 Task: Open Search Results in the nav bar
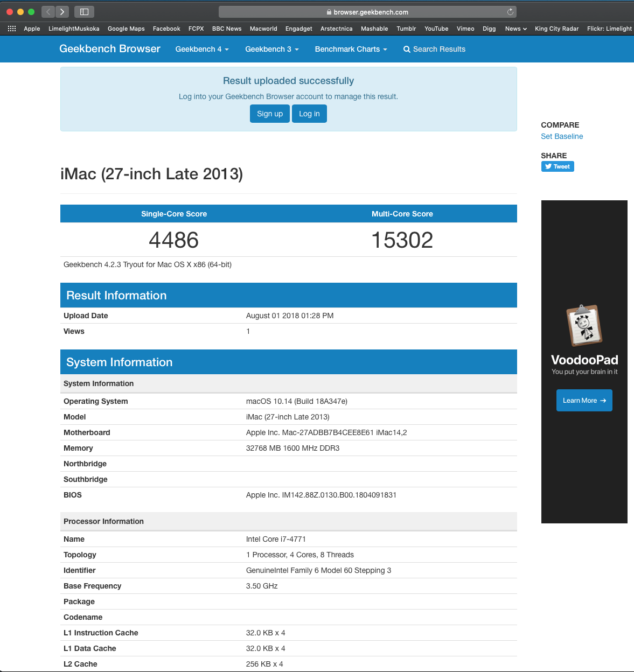(434, 49)
